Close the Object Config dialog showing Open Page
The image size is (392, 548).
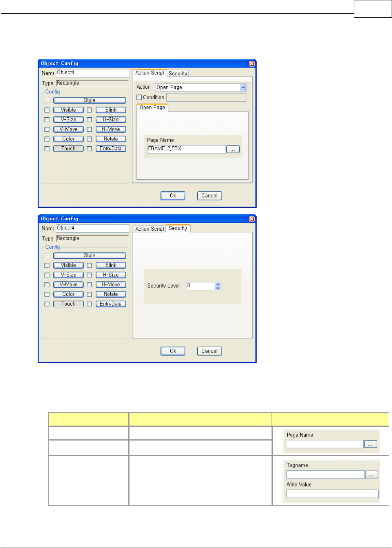click(x=252, y=64)
